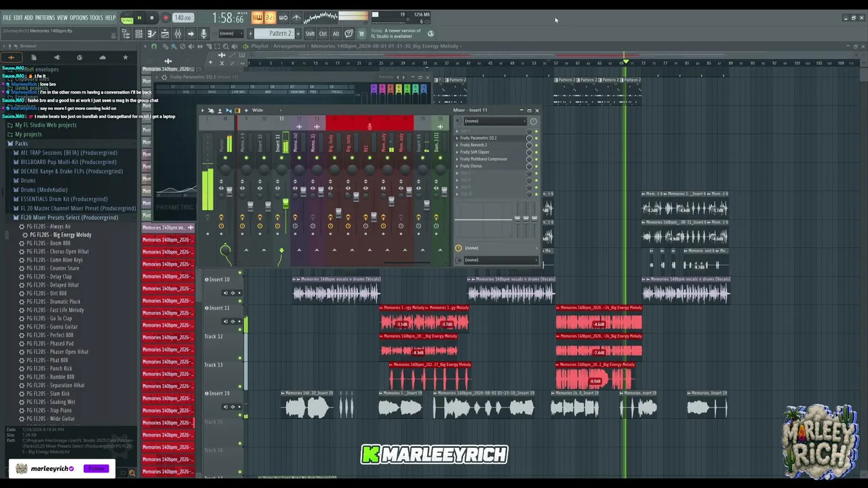
Task: Toggle the 3-2-1 countdown before recording
Action: point(270,18)
